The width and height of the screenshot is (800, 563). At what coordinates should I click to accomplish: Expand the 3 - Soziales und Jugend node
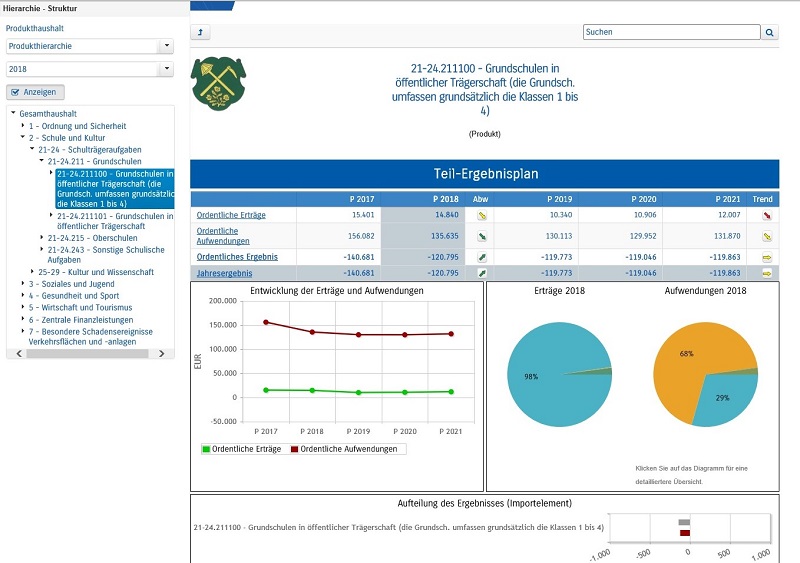24,284
